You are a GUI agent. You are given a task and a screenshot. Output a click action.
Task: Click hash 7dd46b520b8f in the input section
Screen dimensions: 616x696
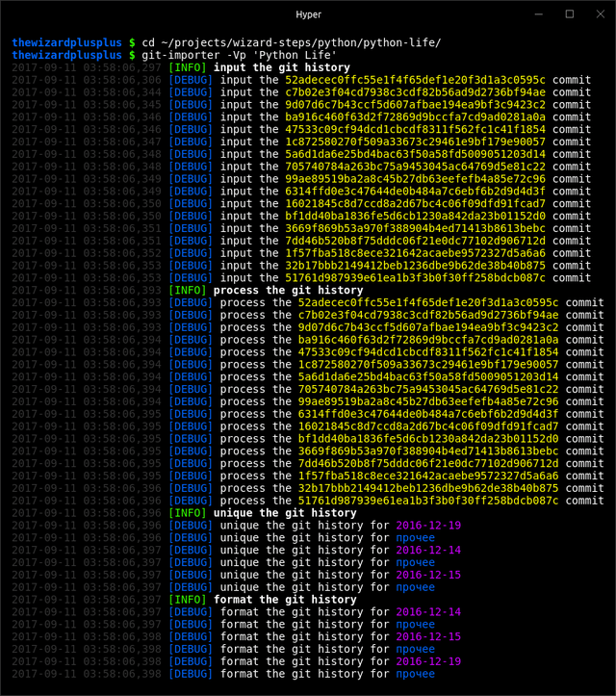coord(415,241)
